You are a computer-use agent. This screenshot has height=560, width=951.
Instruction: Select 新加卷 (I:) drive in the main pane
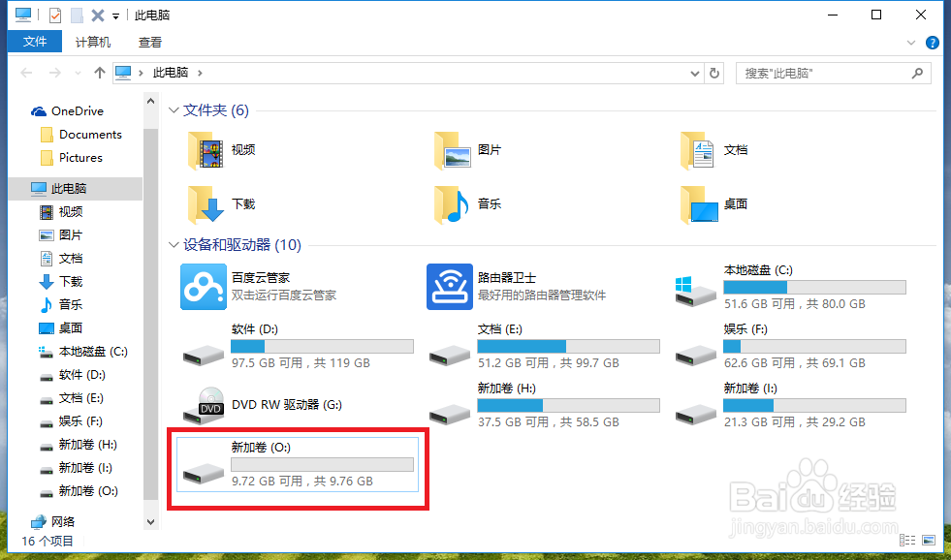tap(790, 405)
